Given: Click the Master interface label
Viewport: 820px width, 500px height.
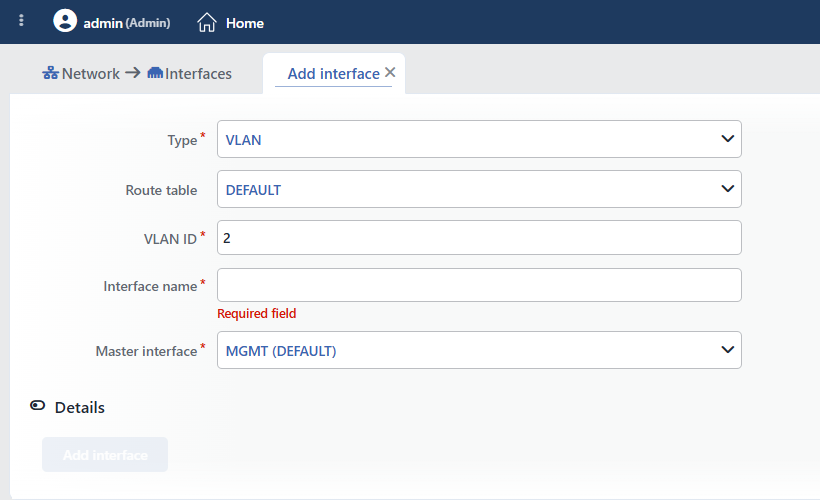Looking at the screenshot, I should tap(146, 351).
